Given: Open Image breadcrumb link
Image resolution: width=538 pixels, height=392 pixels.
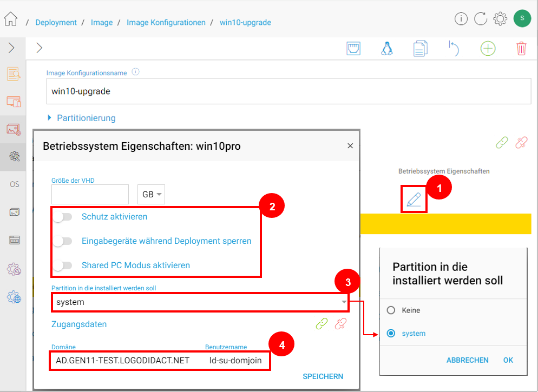Looking at the screenshot, I should click(102, 22).
